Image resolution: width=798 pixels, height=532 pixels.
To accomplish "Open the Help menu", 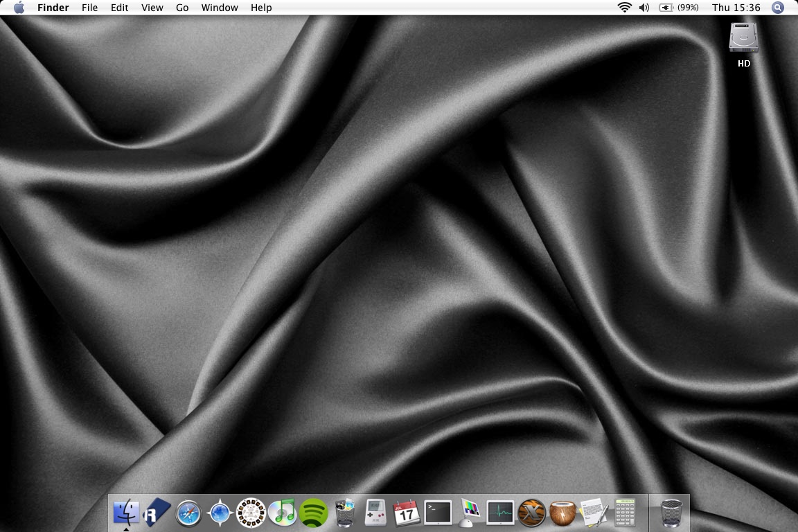I will (x=261, y=8).
